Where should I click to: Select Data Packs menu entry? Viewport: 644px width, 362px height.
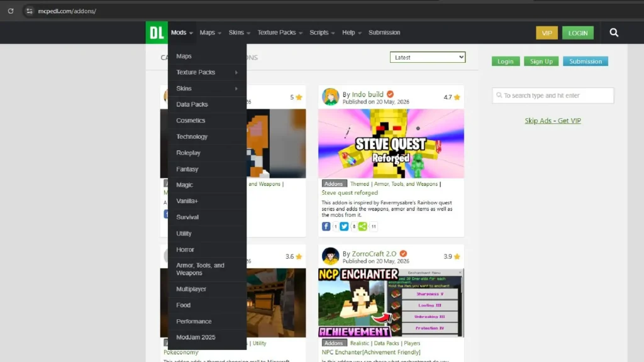207,104
